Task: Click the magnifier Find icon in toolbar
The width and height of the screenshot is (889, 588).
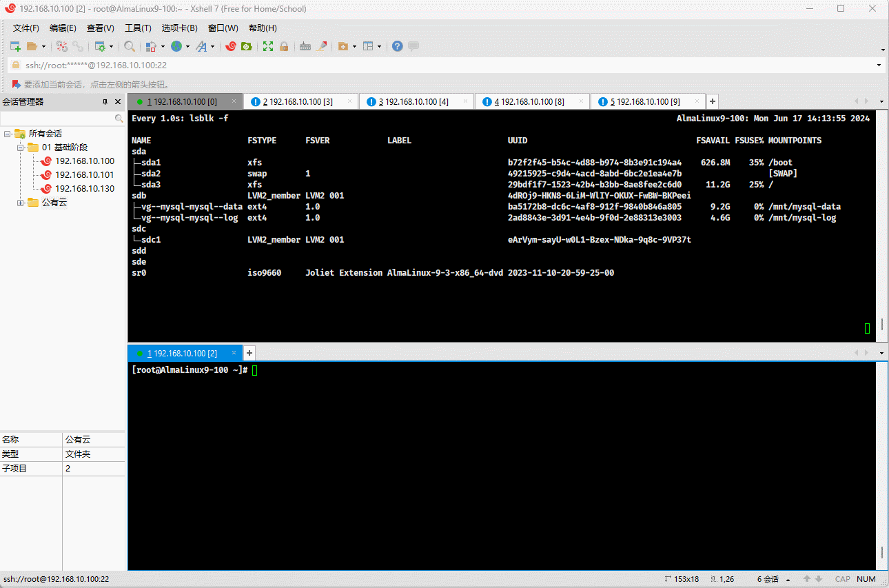Action: [129, 46]
